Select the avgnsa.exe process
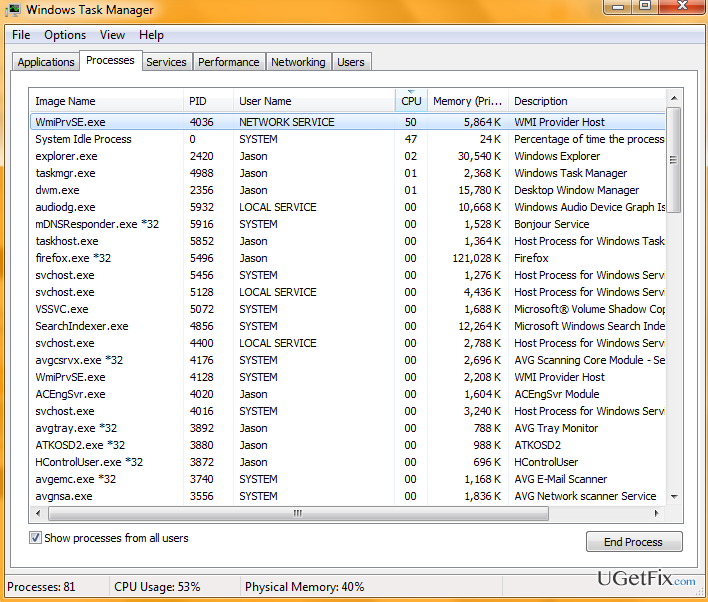 348,496
